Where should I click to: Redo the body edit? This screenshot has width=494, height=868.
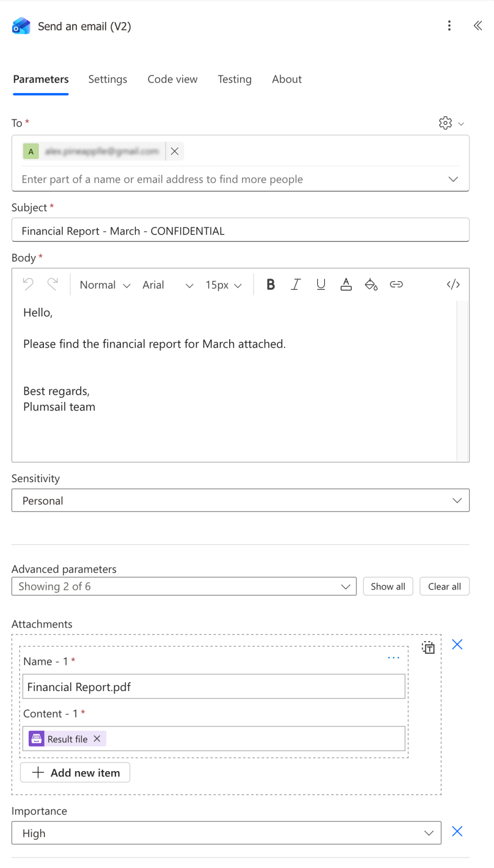pos(52,284)
